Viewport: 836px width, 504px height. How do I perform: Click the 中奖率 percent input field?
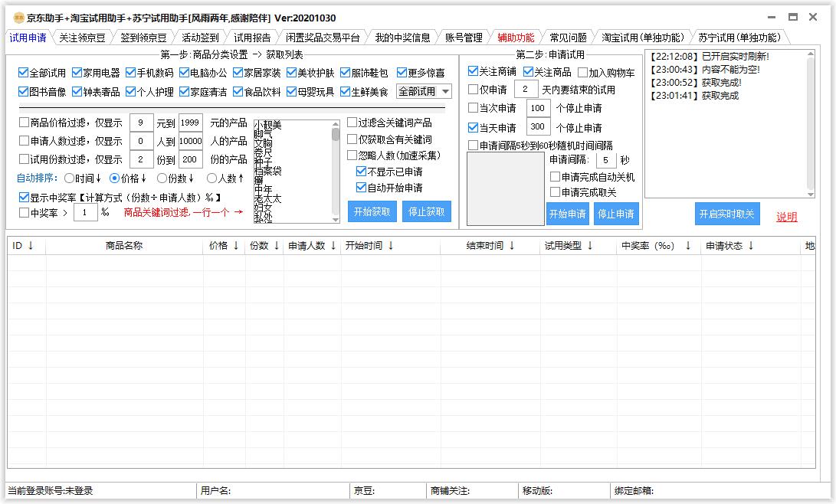click(85, 213)
